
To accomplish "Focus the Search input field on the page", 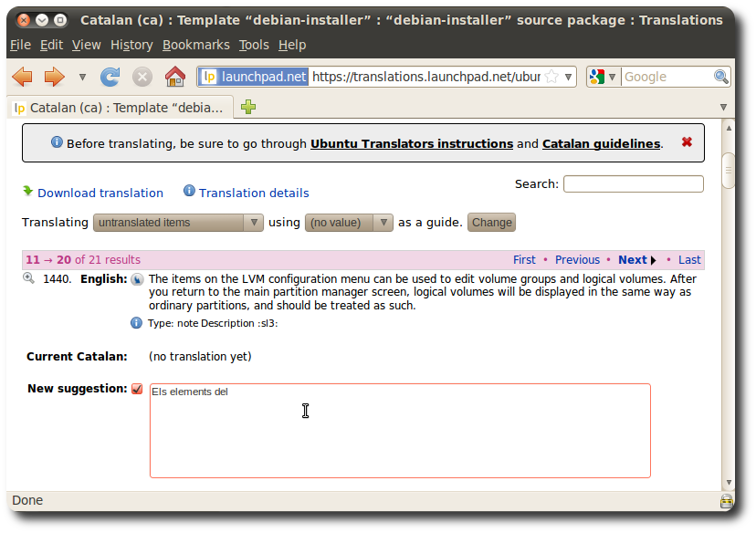I will (x=633, y=184).
